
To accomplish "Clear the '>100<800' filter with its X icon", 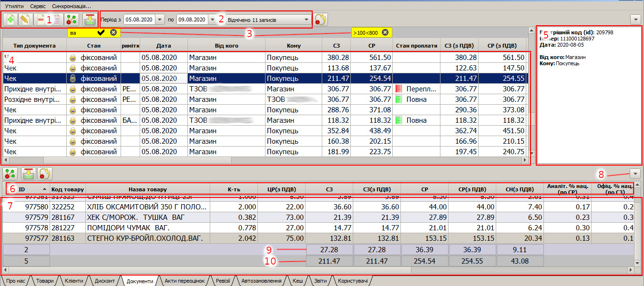I will [x=385, y=32].
